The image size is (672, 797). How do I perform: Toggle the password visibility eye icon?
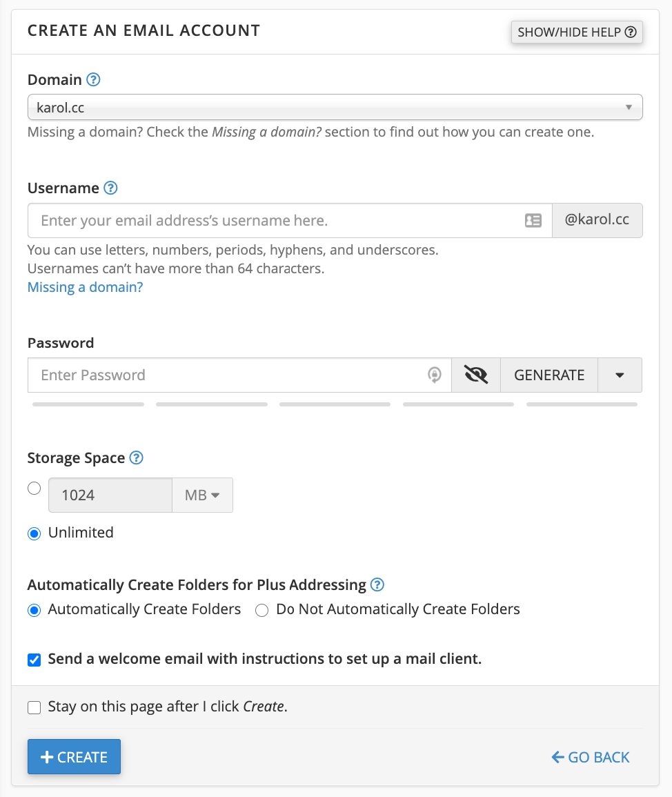(x=475, y=375)
